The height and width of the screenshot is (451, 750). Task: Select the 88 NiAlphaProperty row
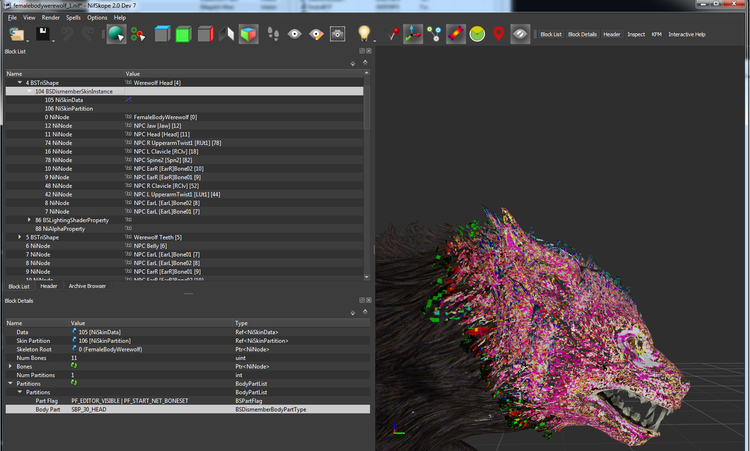coord(185,229)
